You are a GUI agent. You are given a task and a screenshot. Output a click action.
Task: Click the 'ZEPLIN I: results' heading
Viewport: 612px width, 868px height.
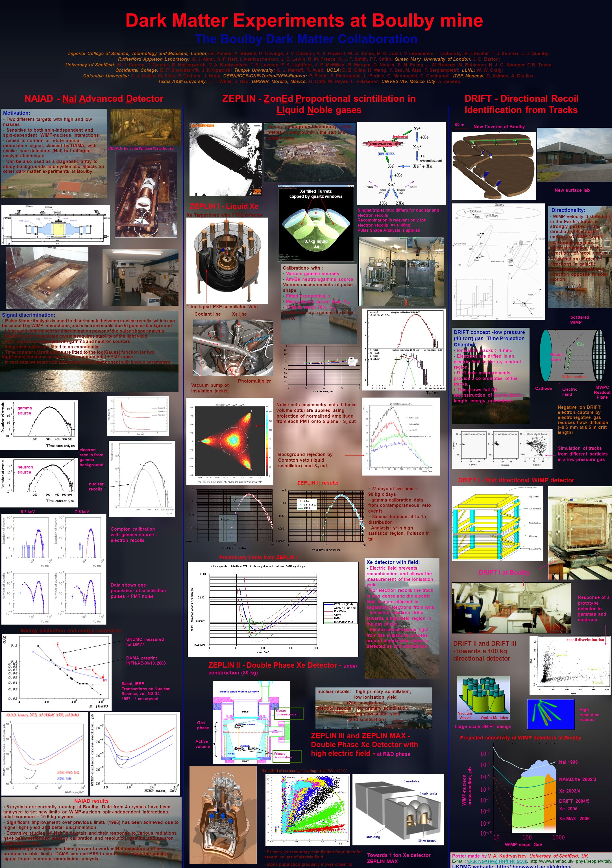(x=318, y=483)
